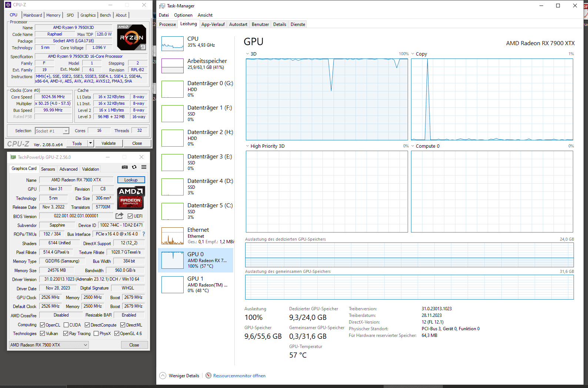Select Datenträger 0 (G:) HDD entry

tap(196, 89)
